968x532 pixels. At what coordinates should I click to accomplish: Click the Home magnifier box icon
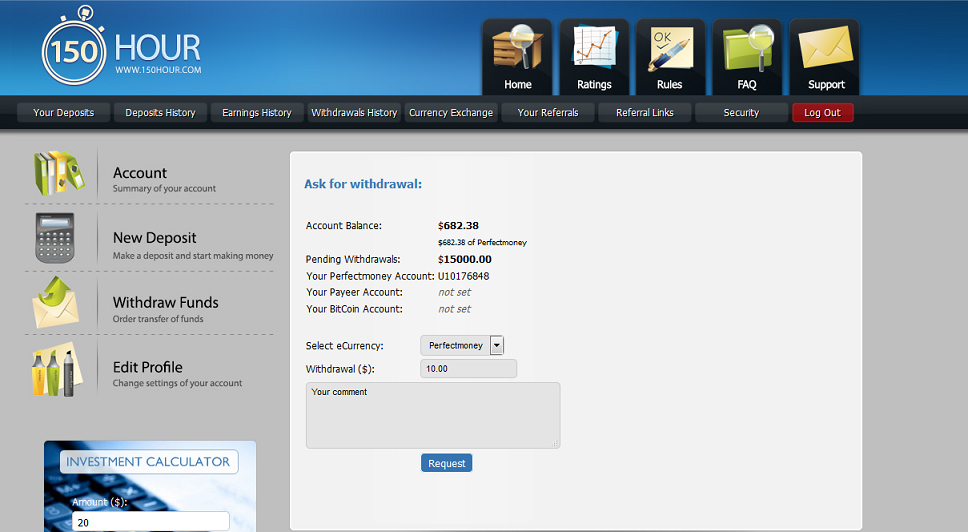coord(517,48)
